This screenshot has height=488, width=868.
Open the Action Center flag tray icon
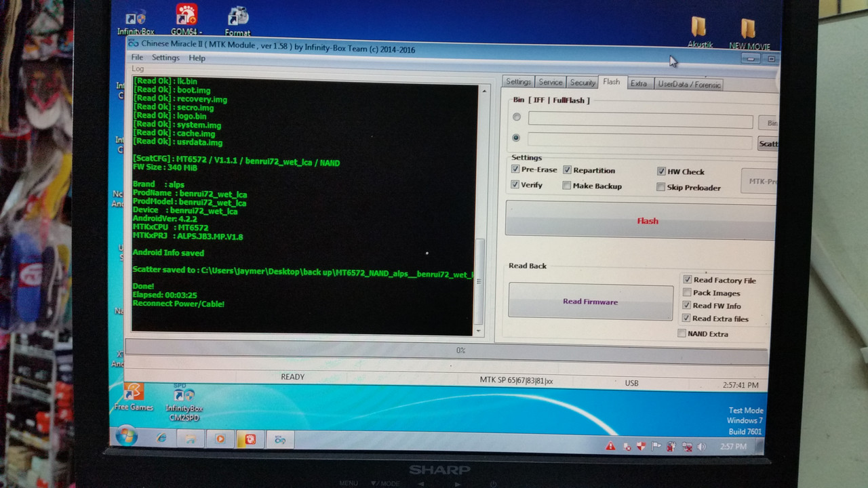coord(656,447)
